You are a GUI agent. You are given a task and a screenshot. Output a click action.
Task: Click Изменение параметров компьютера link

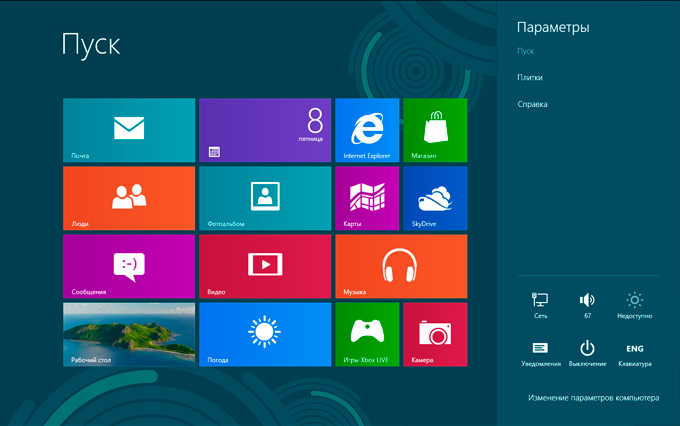(x=593, y=398)
